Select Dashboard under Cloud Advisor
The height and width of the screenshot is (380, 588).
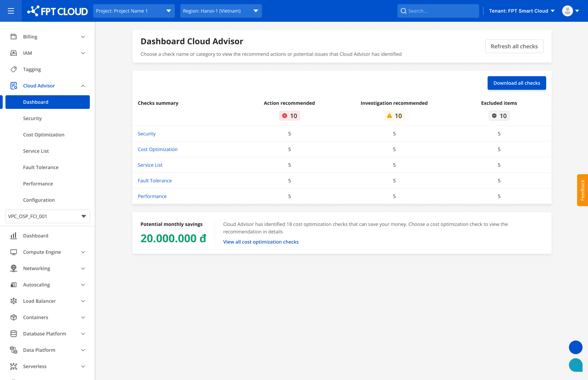coord(48,102)
